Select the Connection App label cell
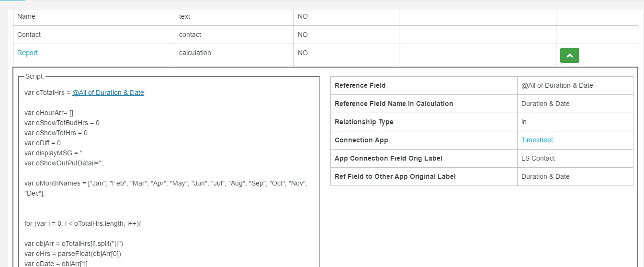The image size is (644, 267). point(361,140)
